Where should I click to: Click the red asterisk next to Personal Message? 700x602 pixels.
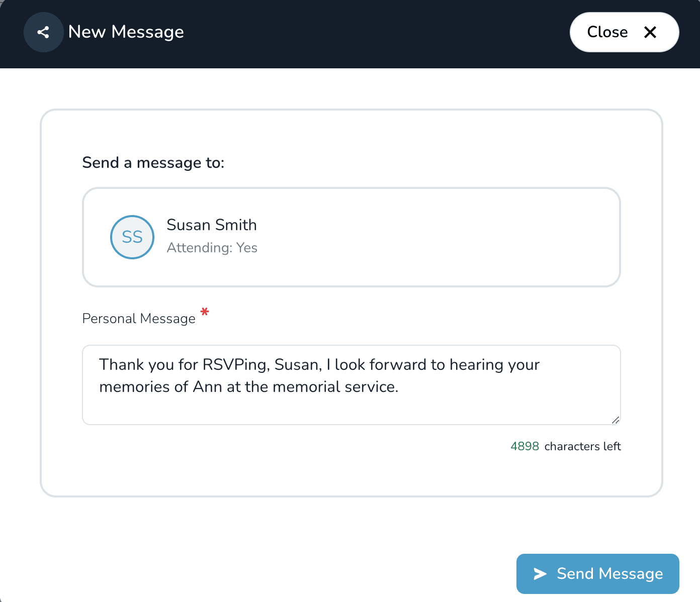click(x=205, y=313)
